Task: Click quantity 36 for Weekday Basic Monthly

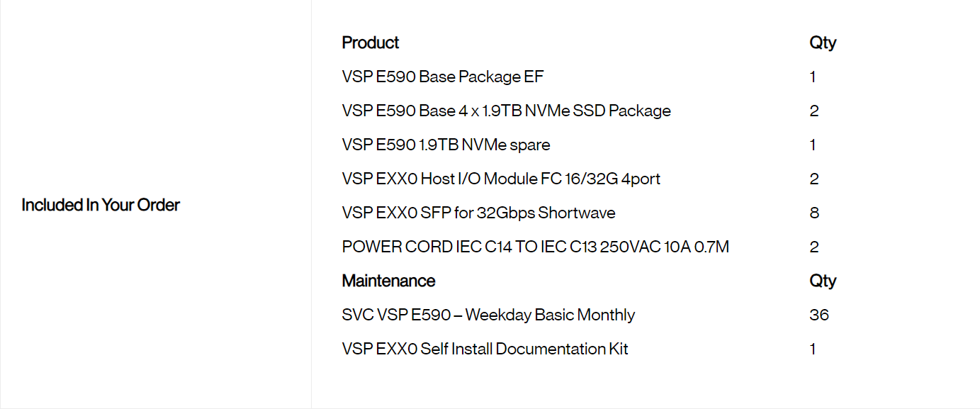Action: point(818,315)
